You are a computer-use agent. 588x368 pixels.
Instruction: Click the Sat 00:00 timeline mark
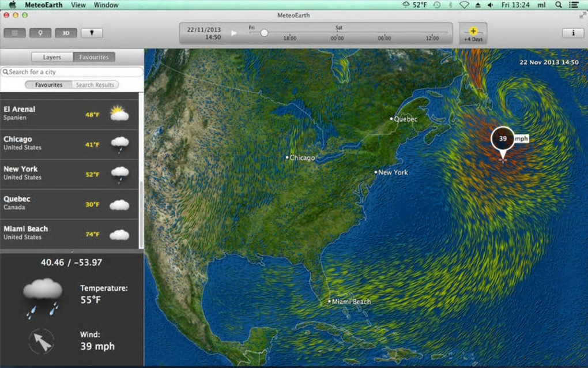337,38
